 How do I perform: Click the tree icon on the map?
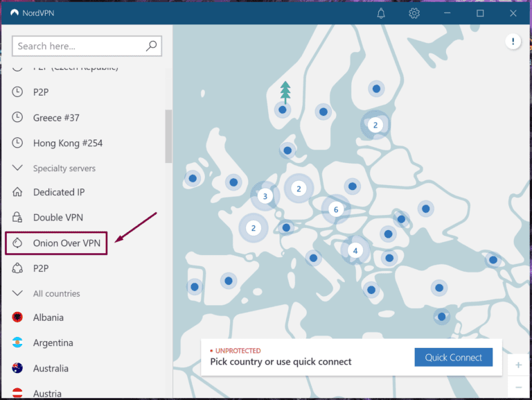(285, 91)
